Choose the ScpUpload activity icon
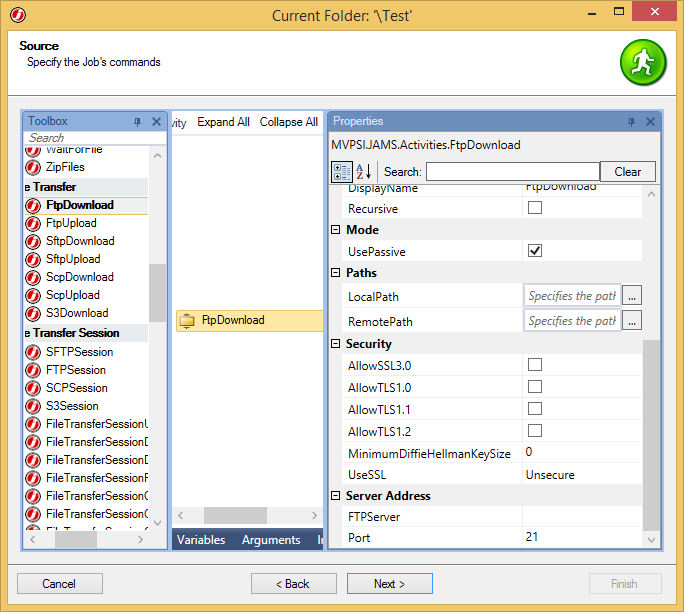 tap(33, 295)
